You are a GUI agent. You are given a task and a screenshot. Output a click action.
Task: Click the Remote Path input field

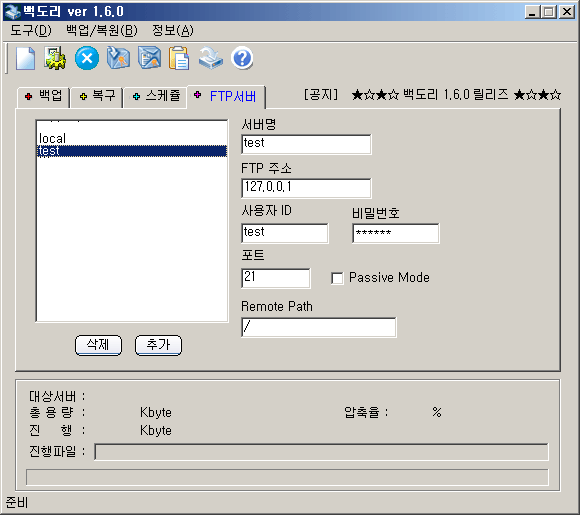(318, 327)
